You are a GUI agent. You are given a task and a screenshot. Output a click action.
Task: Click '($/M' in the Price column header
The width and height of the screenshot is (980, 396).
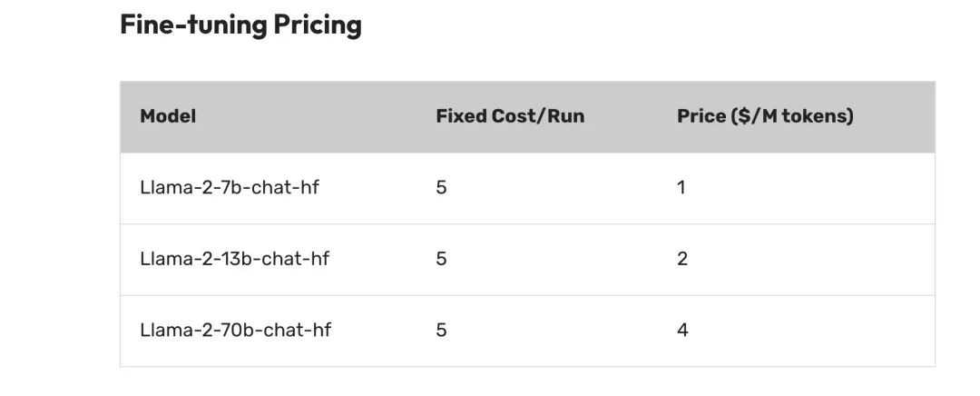tap(752, 116)
